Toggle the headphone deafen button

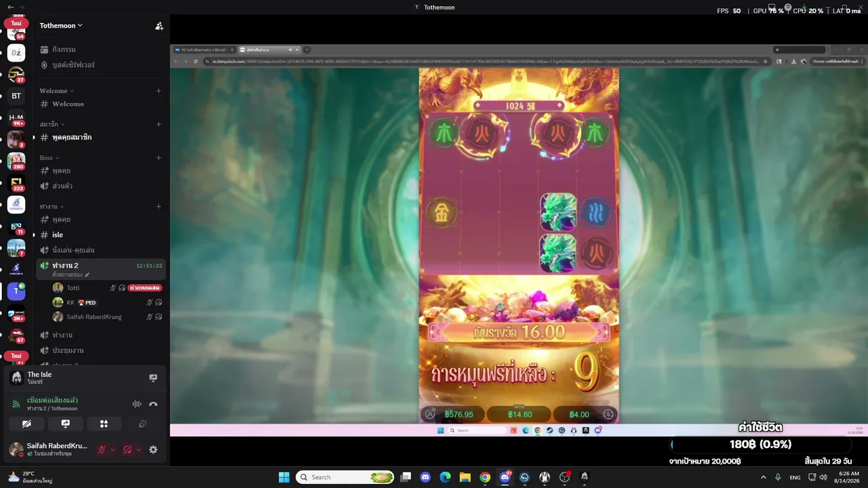click(127, 449)
